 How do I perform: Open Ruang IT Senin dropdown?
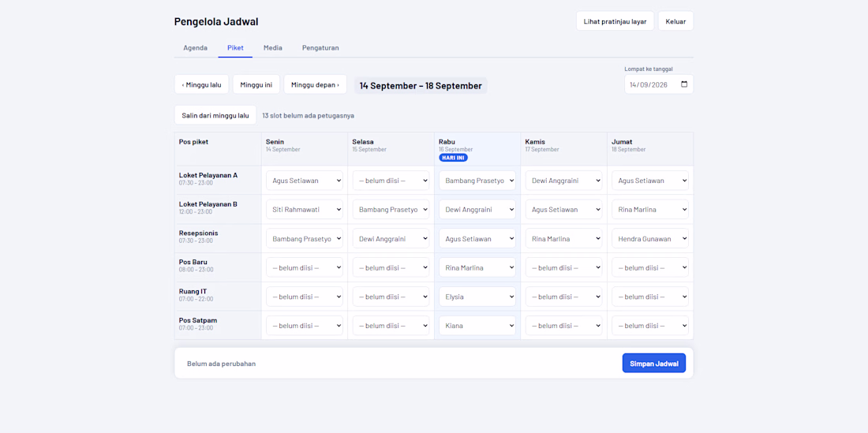click(305, 297)
